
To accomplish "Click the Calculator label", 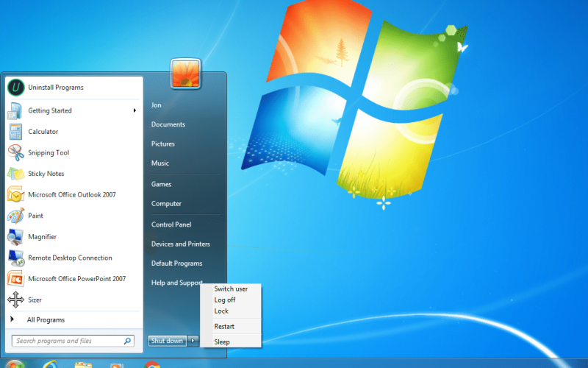I will tap(43, 132).
